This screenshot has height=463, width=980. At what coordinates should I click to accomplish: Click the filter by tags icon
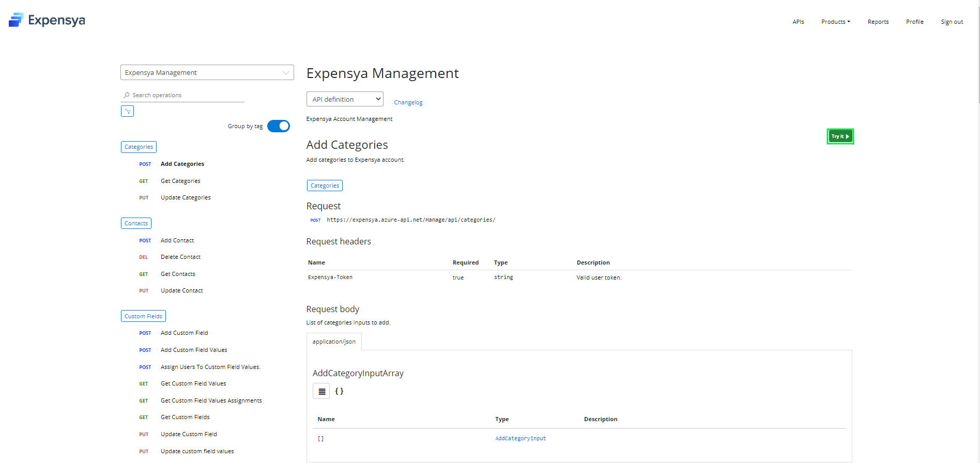(x=127, y=111)
